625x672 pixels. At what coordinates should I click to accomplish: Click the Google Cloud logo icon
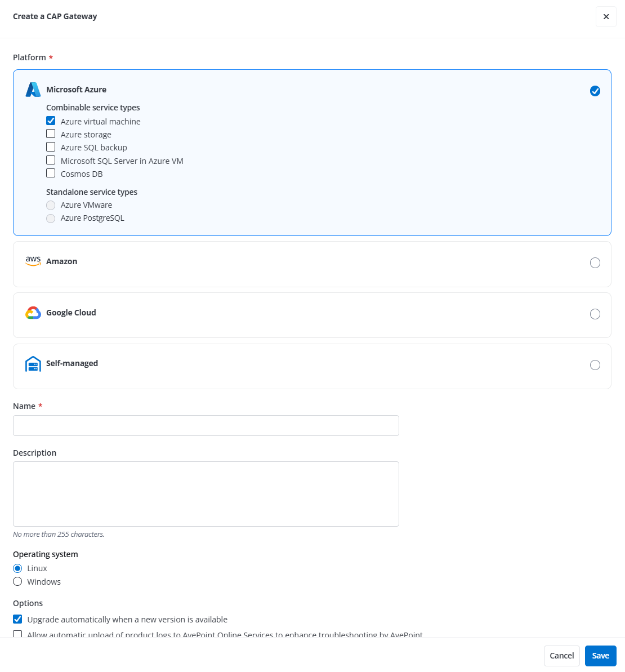click(33, 313)
